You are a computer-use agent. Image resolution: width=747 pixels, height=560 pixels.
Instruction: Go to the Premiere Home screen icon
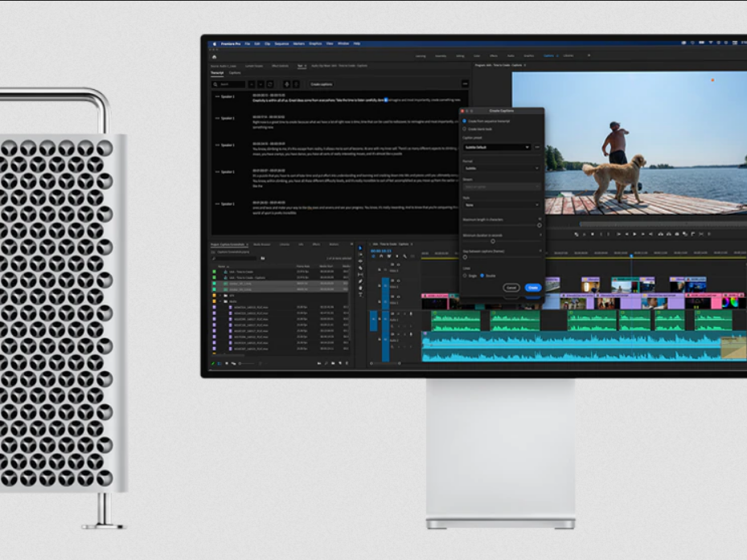[x=215, y=57]
